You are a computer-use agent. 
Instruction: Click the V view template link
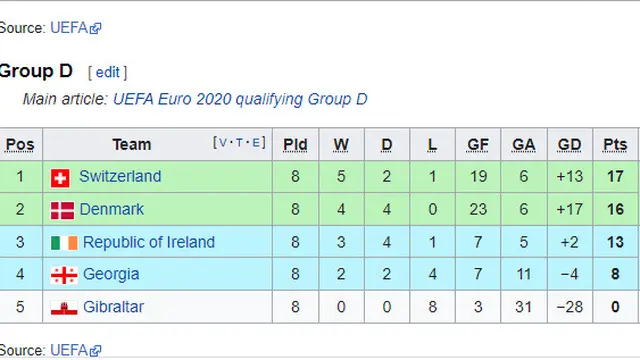click(223, 142)
